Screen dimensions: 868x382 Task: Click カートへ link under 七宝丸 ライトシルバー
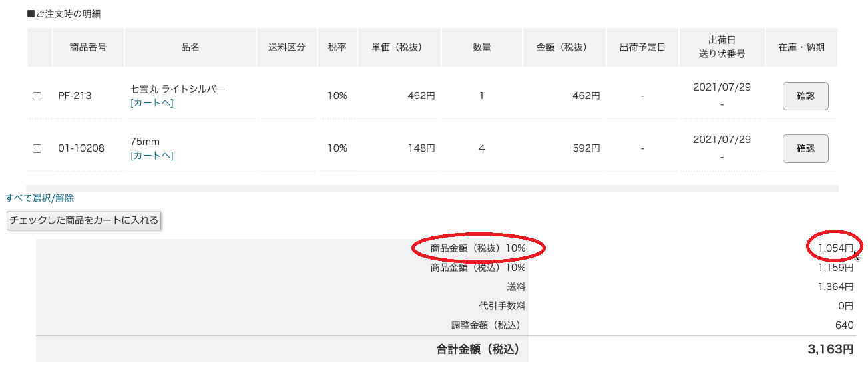pyautogui.click(x=152, y=102)
